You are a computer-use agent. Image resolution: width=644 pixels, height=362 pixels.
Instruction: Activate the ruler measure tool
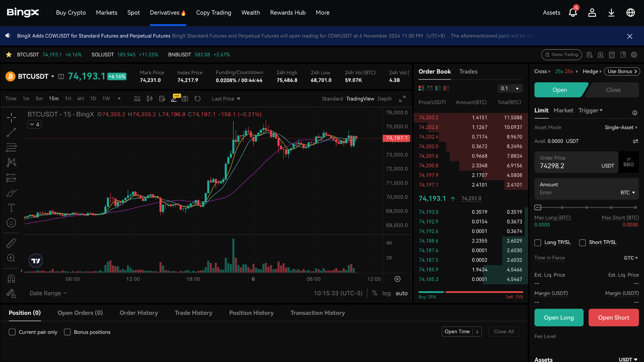(11, 243)
